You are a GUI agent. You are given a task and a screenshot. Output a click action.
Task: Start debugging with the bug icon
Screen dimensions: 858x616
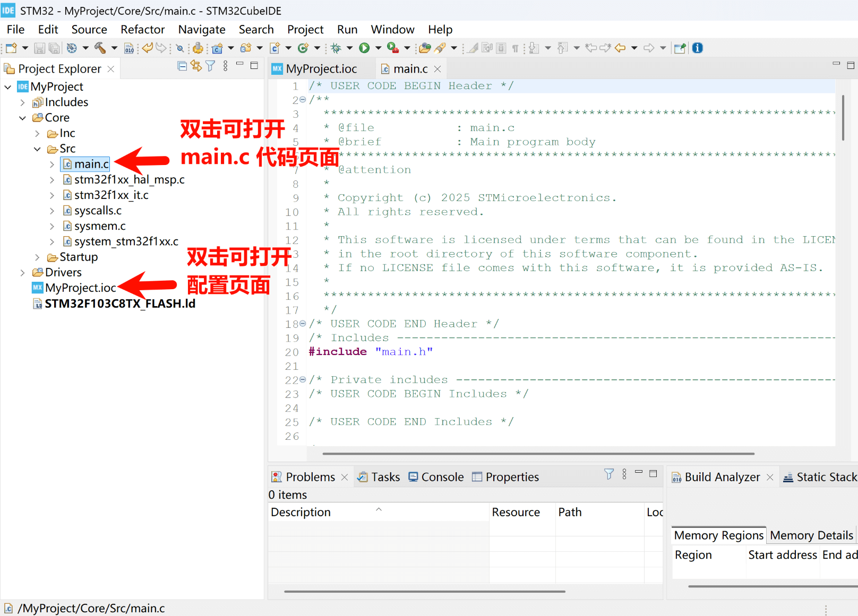tap(336, 48)
